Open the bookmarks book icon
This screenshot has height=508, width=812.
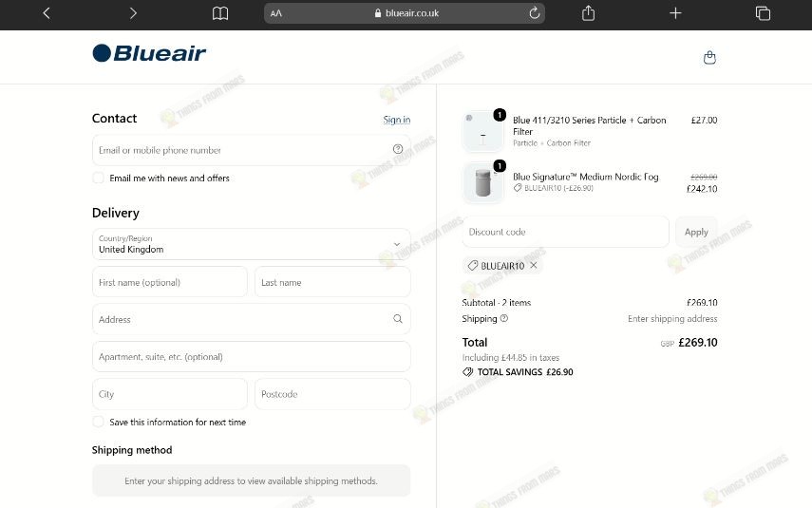click(220, 13)
